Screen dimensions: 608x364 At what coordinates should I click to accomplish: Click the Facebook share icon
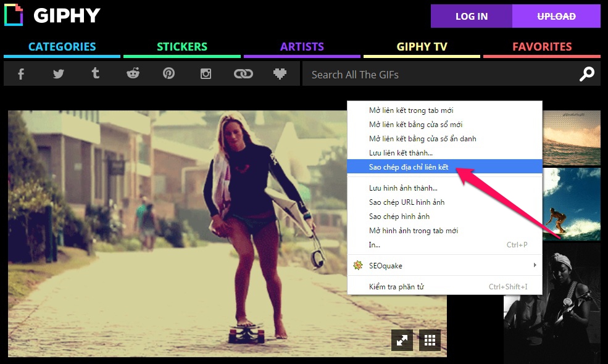coord(20,74)
